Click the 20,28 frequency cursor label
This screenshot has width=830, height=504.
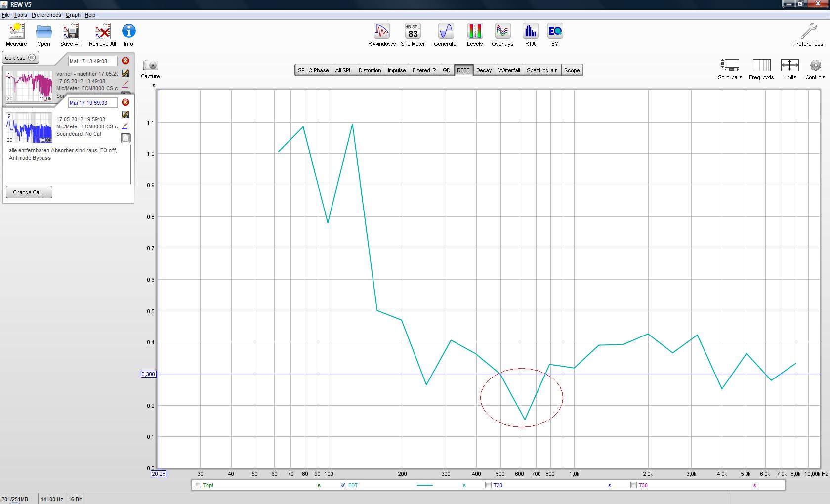pyautogui.click(x=159, y=474)
